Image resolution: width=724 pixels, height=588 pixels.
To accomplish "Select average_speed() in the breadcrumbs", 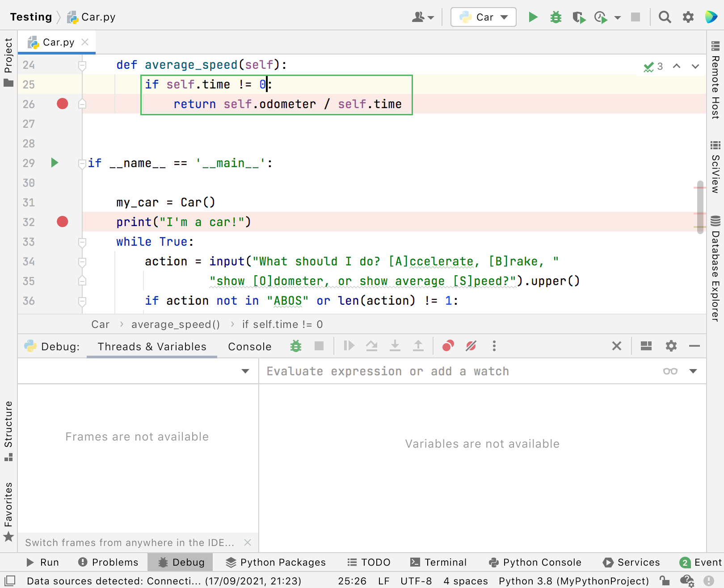I will 175,324.
